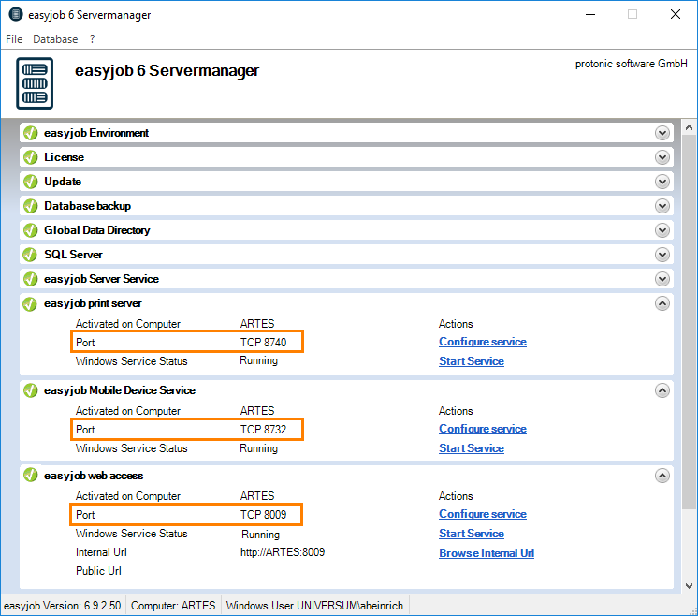Open the Database menu
This screenshot has width=698, height=616.
[55, 39]
